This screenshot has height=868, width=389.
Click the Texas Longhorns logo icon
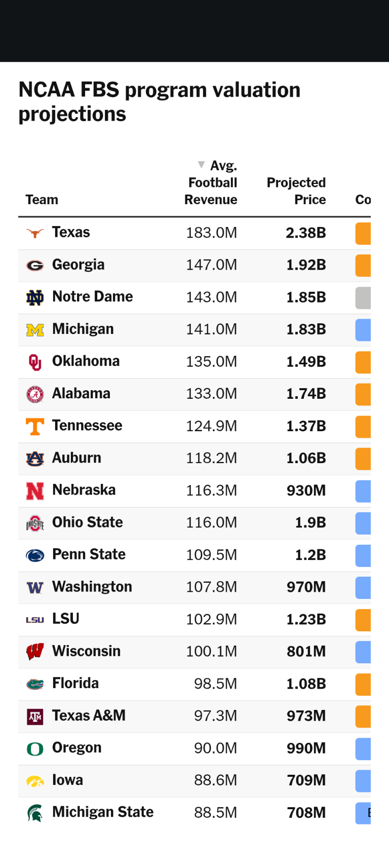35,233
